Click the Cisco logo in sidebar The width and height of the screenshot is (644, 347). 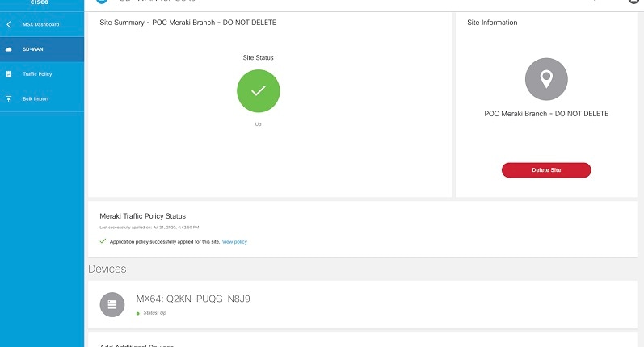click(40, 2)
